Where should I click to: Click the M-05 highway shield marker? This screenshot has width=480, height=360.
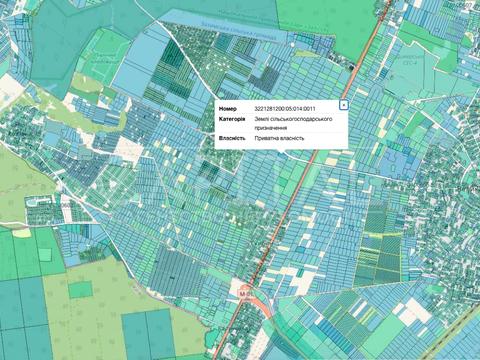246,294
